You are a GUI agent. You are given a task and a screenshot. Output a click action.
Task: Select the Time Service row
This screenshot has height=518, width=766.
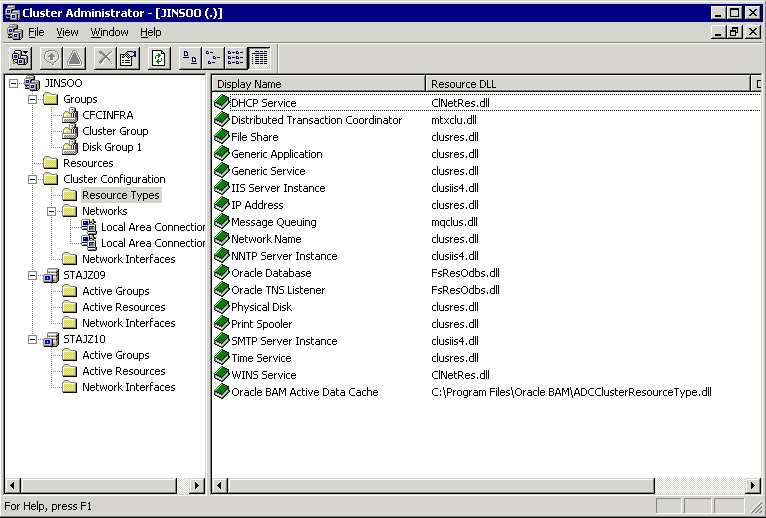(261, 358)
